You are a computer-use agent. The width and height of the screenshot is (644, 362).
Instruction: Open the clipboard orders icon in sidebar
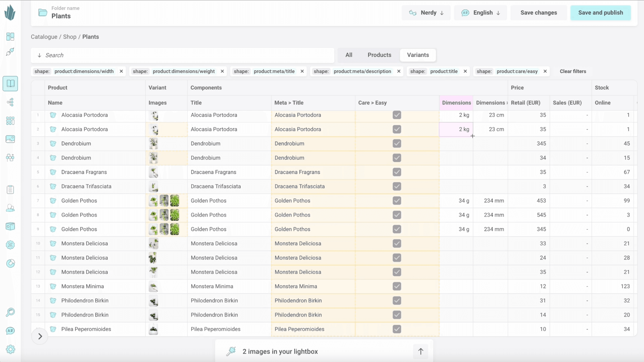click(x=10, y=190)
